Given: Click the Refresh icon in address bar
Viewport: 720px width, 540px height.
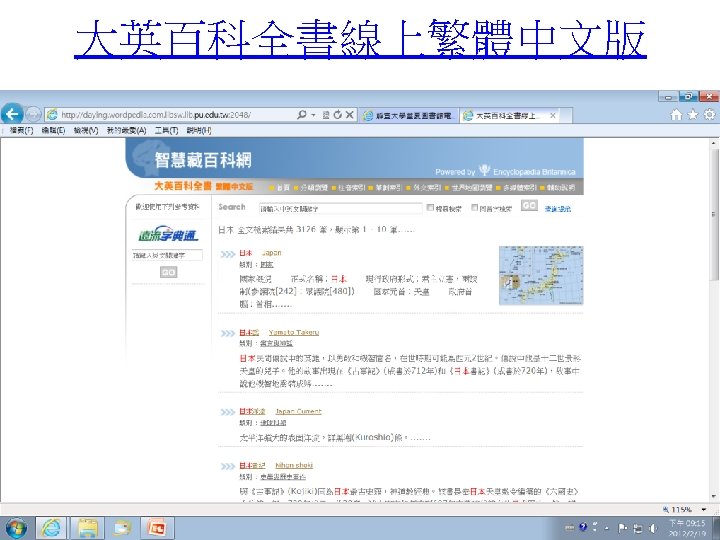Looking at the screenshot, I should click(x=338, y=115).
